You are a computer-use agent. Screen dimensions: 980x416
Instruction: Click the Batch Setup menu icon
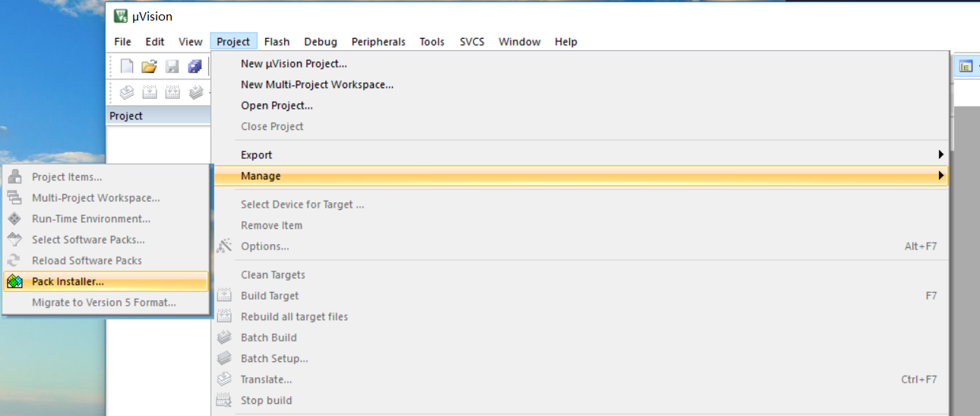pos(224,358)
